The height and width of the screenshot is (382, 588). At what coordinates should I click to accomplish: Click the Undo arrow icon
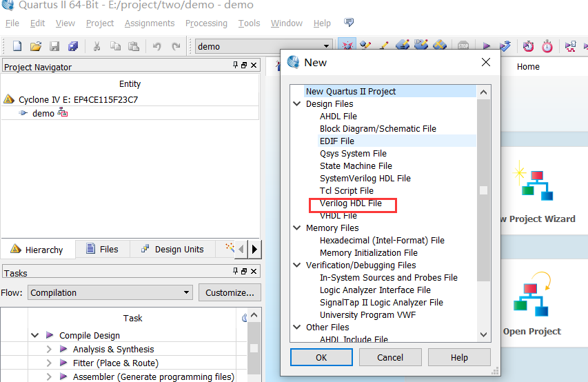coord(156,46)
